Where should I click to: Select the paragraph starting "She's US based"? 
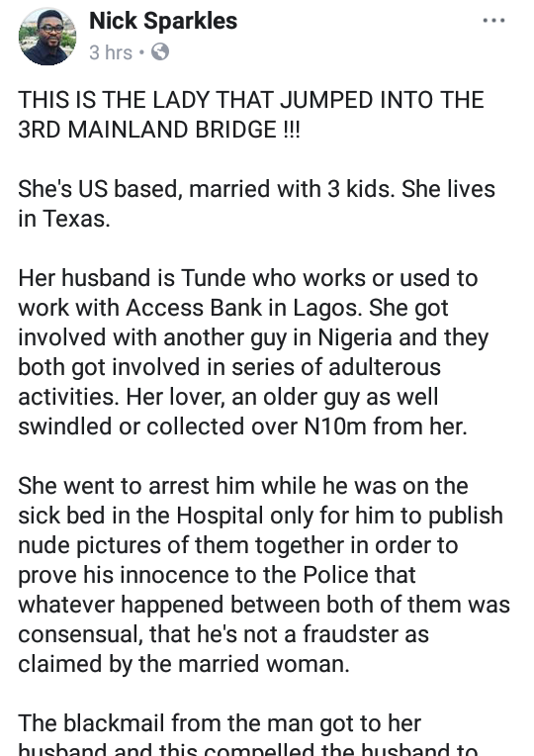tap(256, 204)
